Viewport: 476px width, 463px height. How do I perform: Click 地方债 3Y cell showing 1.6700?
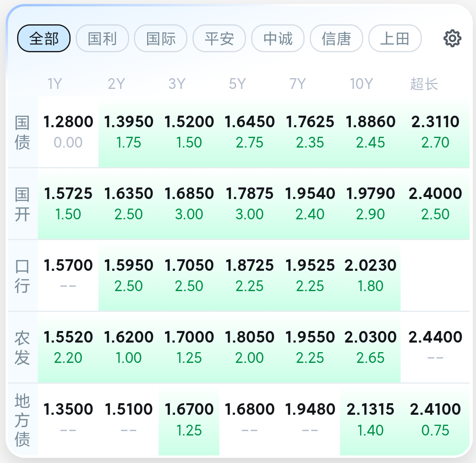(x=189, y=419)
